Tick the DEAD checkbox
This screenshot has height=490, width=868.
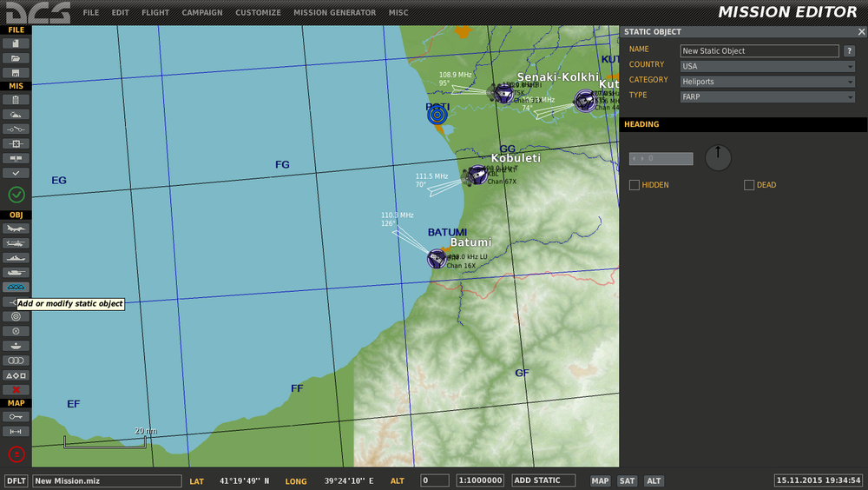point(749,185)
